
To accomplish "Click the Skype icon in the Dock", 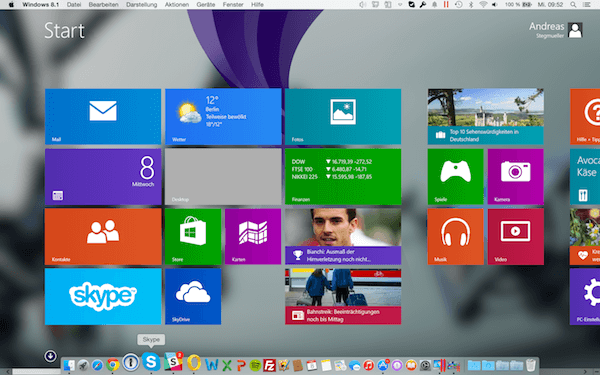I will pyautogui.click(x=151, y=361).
